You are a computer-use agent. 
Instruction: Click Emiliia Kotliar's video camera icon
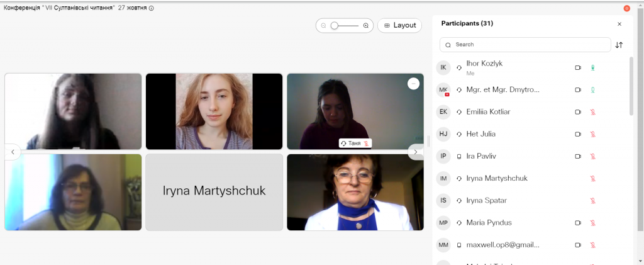click(578, 112)
